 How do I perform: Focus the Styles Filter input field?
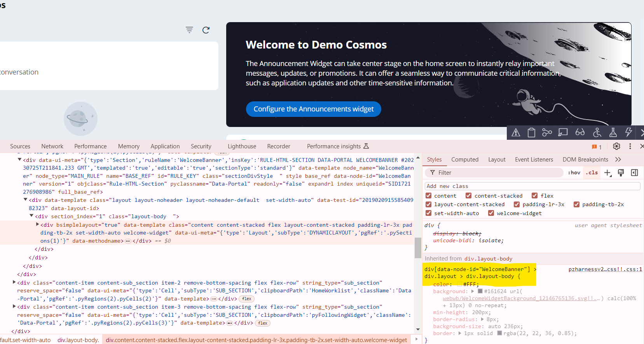(x=494, y=173)
